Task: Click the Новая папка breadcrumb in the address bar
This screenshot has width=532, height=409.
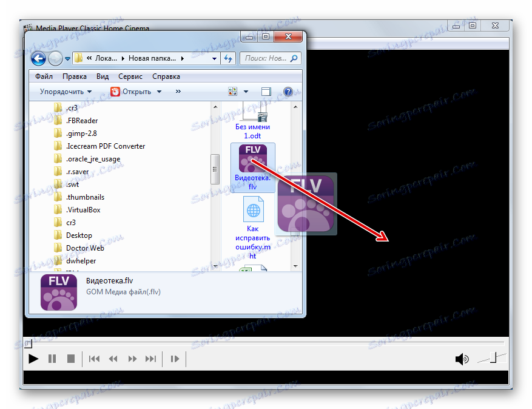Action: 152,58
